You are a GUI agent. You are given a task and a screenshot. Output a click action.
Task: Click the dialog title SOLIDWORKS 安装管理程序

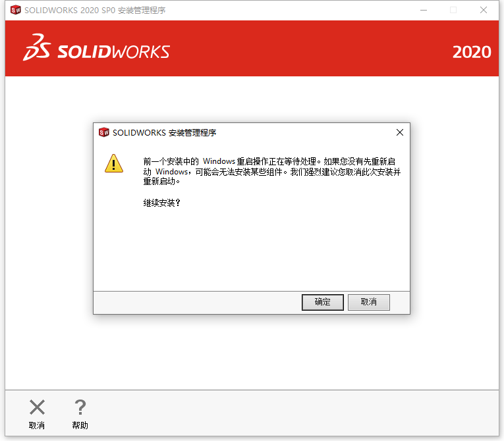164,133
